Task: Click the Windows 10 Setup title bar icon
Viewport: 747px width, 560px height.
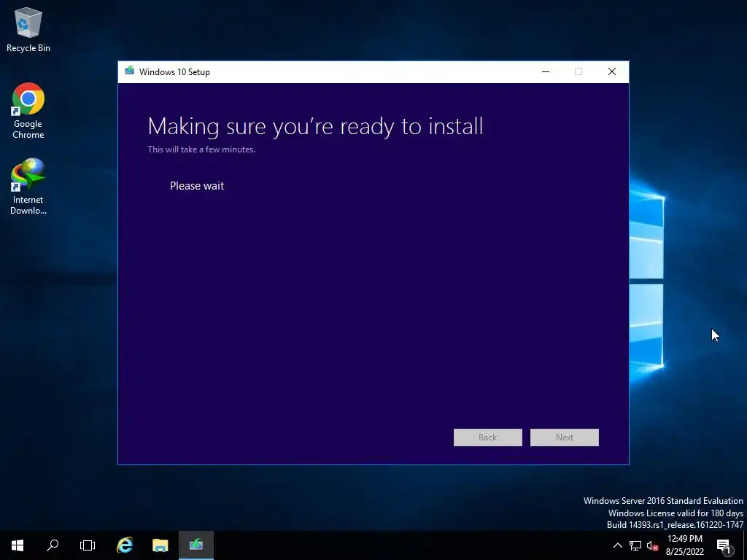Action: (129, 71)
